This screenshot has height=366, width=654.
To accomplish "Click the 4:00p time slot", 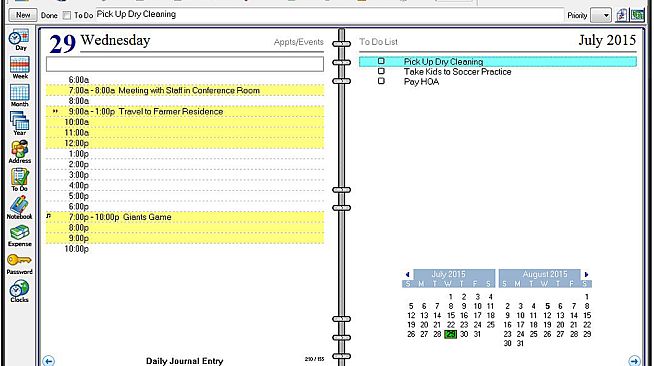I will [x=185, y=186].
